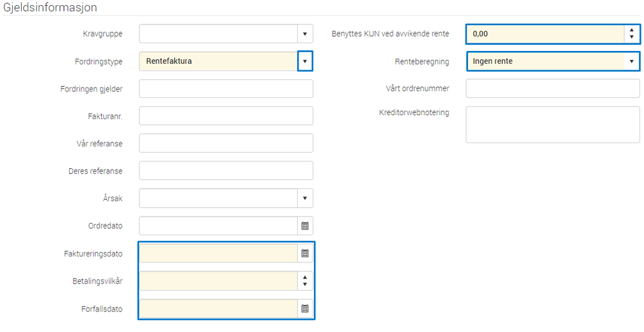644x332 pixels.
Task: Increase the avvikende rente value
Action: (632, 30)
